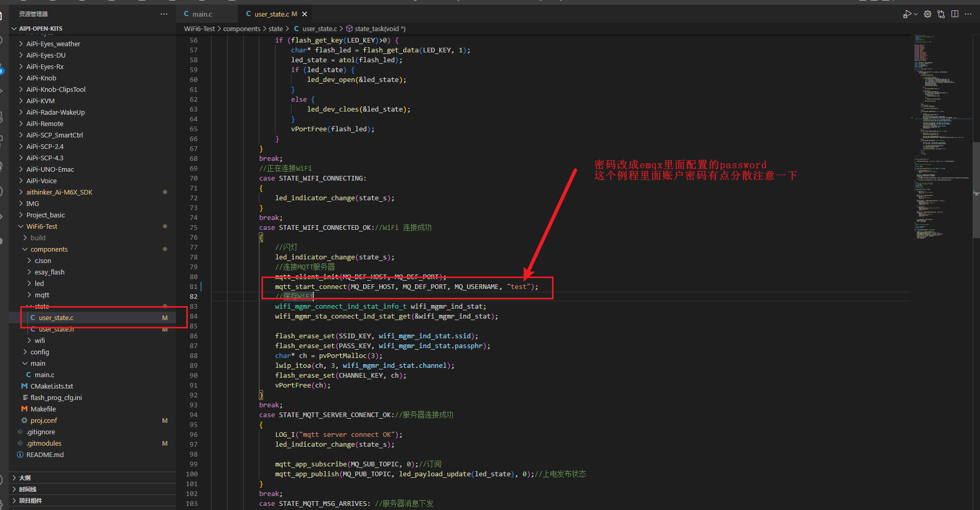Open flash_prog_cfg.ini file
980x510 pixels.
[x=93, y=397]
